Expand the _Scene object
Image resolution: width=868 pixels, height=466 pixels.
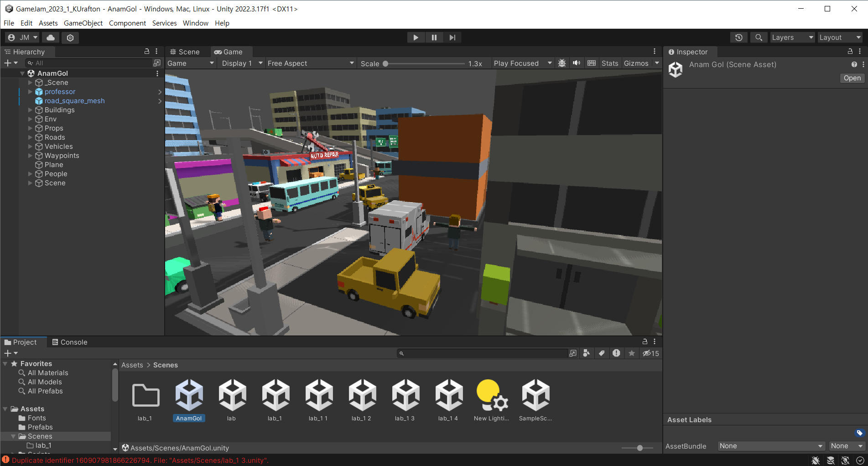(30, 83)
